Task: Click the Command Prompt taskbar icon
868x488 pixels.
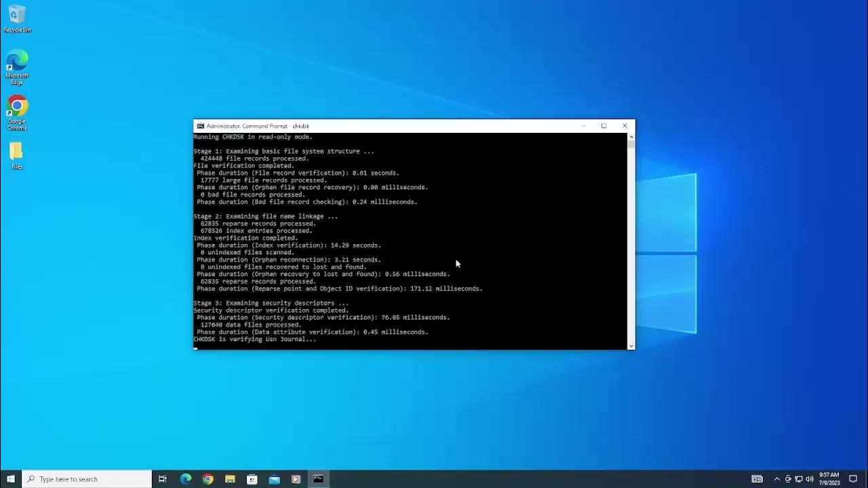Action: (x=318, y=479)
